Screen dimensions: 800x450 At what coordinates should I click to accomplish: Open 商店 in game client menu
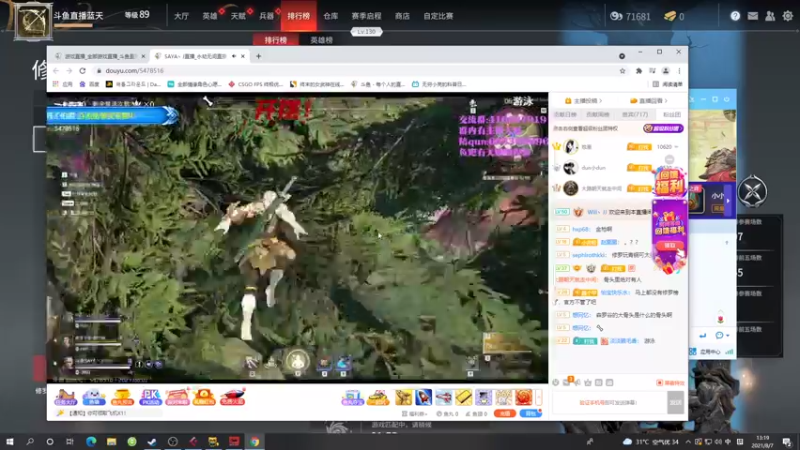click(402, 16)
